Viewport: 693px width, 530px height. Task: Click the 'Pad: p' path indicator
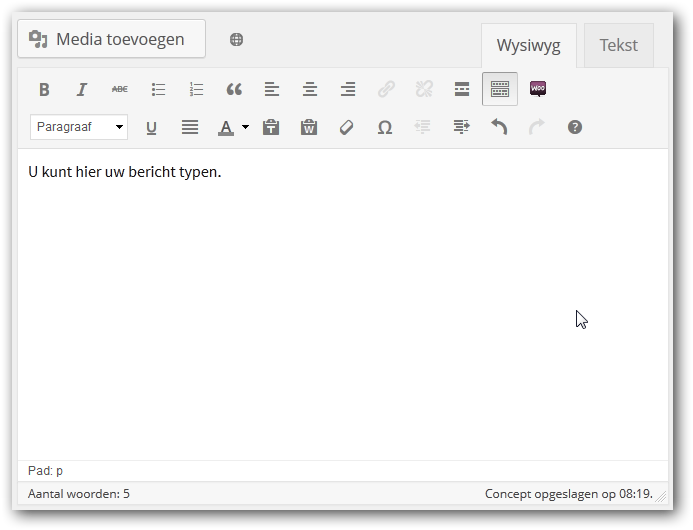click(46, 471)
